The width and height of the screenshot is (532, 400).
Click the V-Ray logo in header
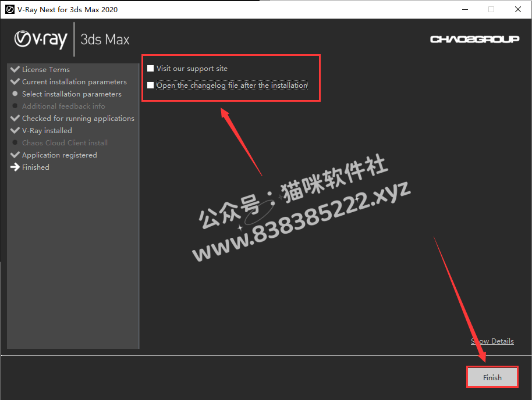(41, 40)
